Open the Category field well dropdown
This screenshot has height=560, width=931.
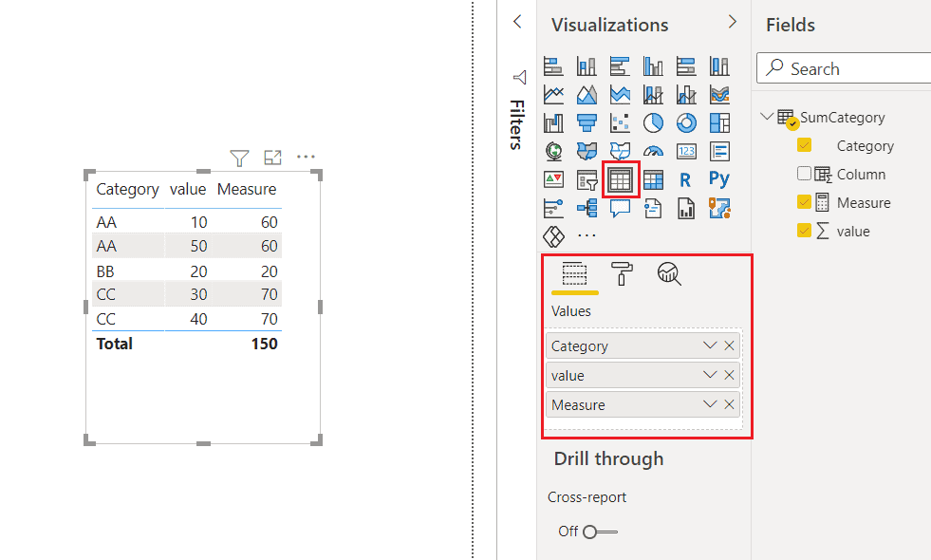[x=712, y=345]
